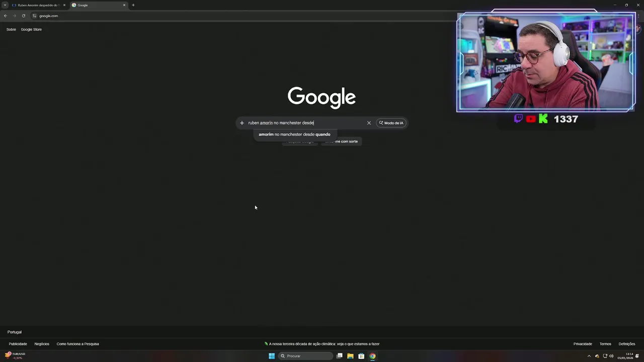
Task: Open File Explorer from the taskbar
Action: tap(350, 356)
